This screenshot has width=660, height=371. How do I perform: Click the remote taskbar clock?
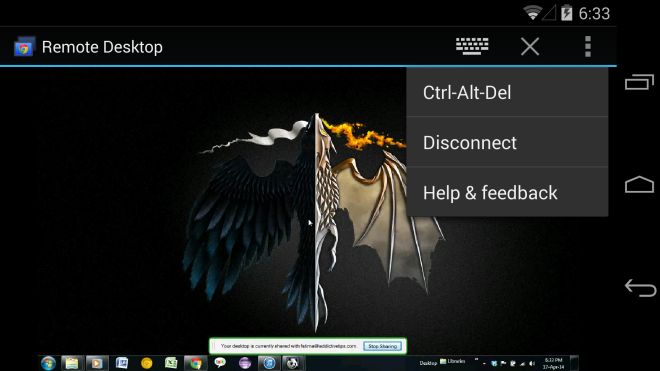coord(553,363)
